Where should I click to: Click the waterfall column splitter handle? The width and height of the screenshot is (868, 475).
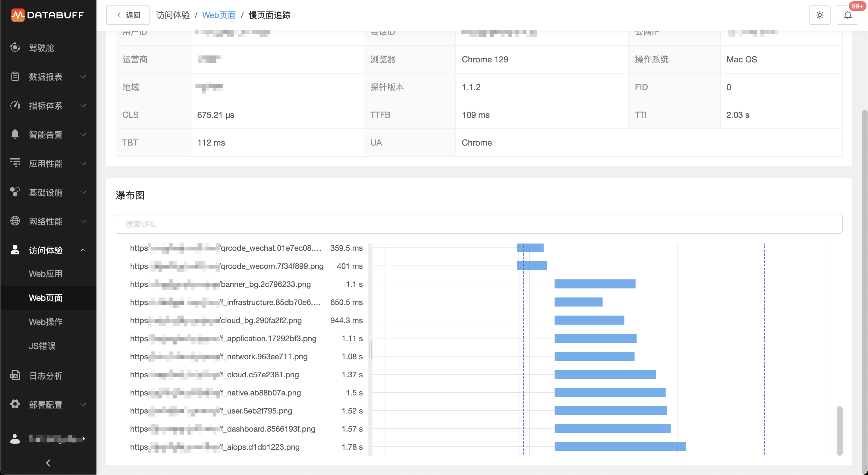click(370, 349)
